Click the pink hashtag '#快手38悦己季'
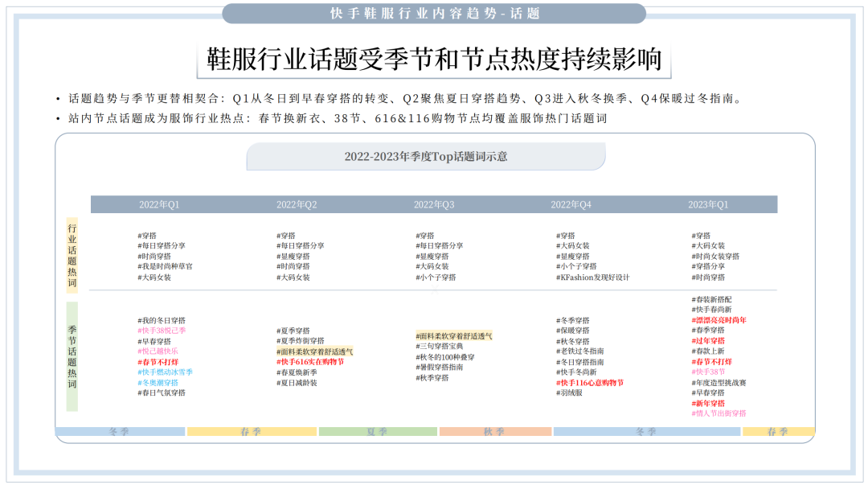Screen dimensions: 868x489 (162, 331)
